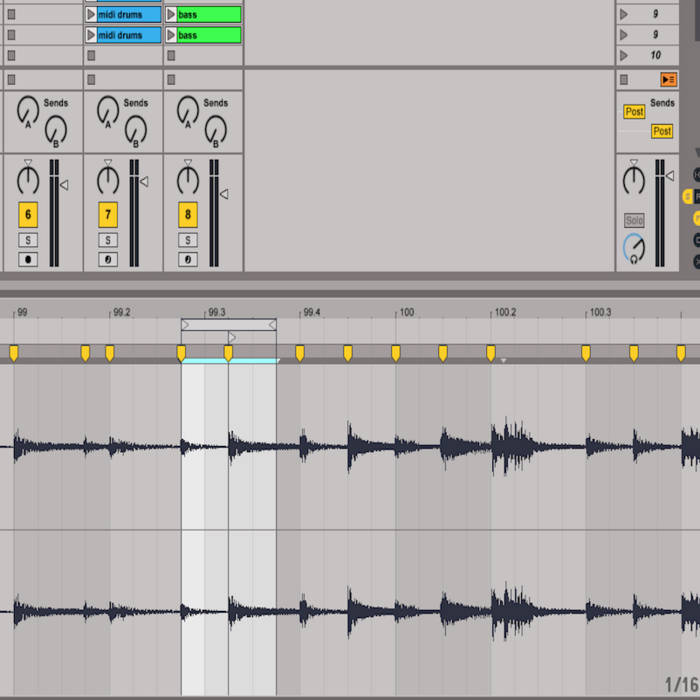Solo track 7 with its S button
Screen dimensions: 700x700
[108, 240]
